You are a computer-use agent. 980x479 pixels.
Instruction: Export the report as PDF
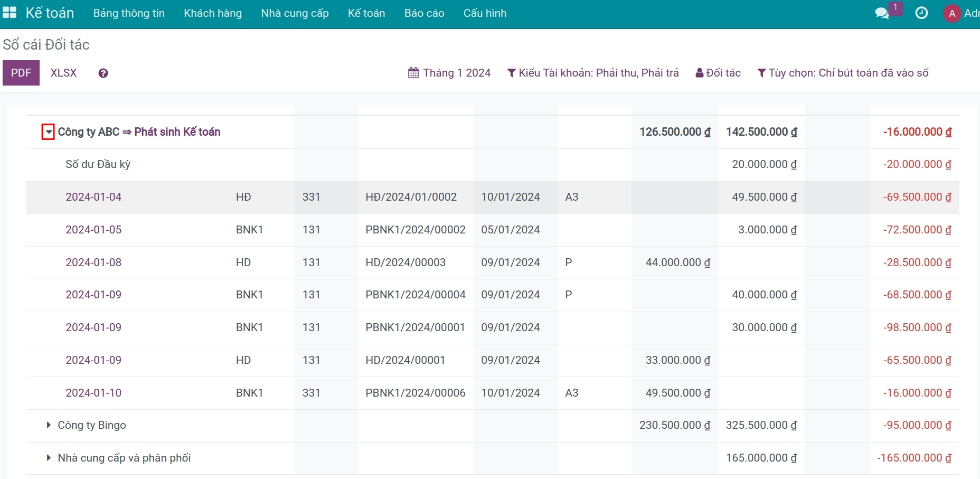coord(21,73)
